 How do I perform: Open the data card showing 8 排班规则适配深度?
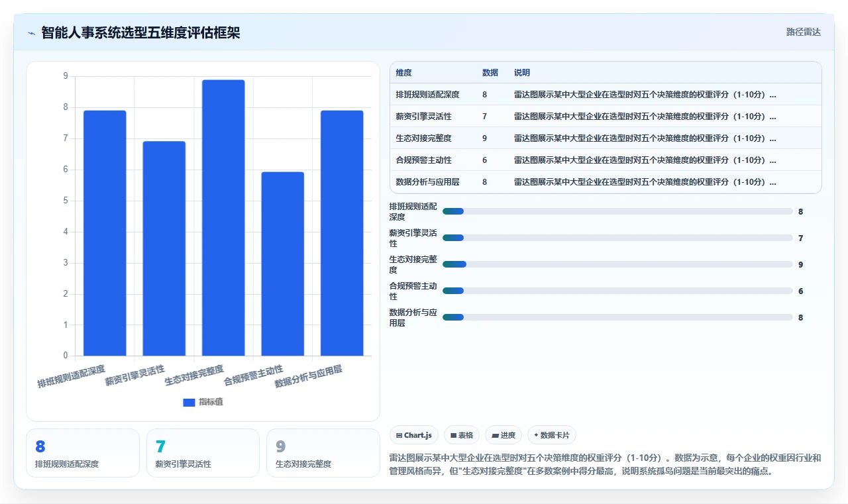click(x=83, y=453)
